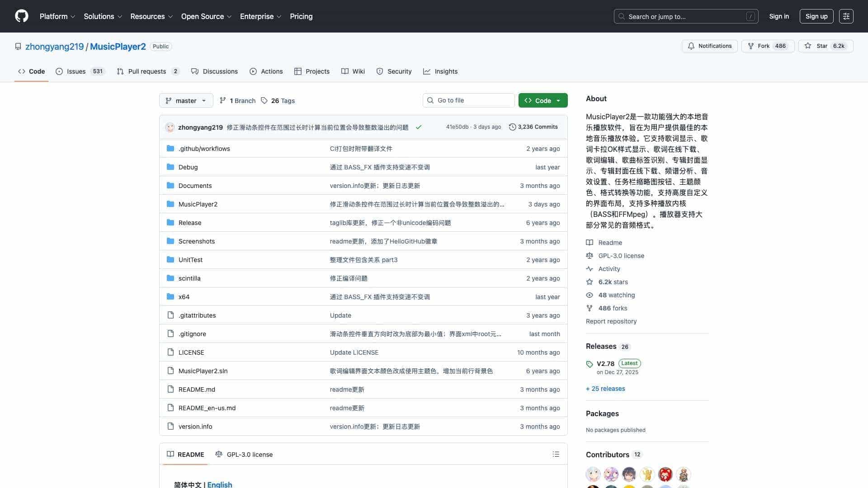Click the commit history clock icon
This screenshot has width=868, height=488.
pos(512,127)
